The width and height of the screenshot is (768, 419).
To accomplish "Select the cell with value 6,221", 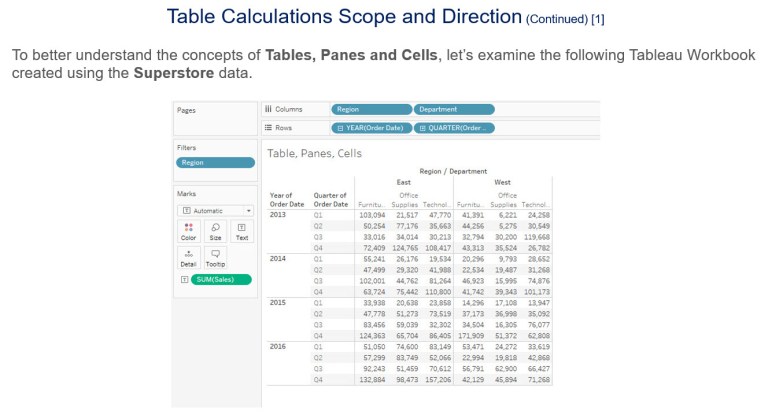I will coord(507,215).
